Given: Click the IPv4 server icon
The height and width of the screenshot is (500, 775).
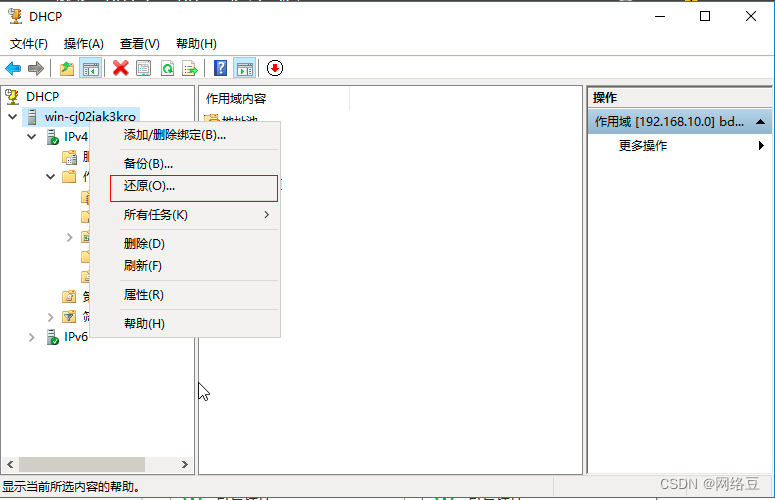Looking at the screenshot, I should click(52, 137).
